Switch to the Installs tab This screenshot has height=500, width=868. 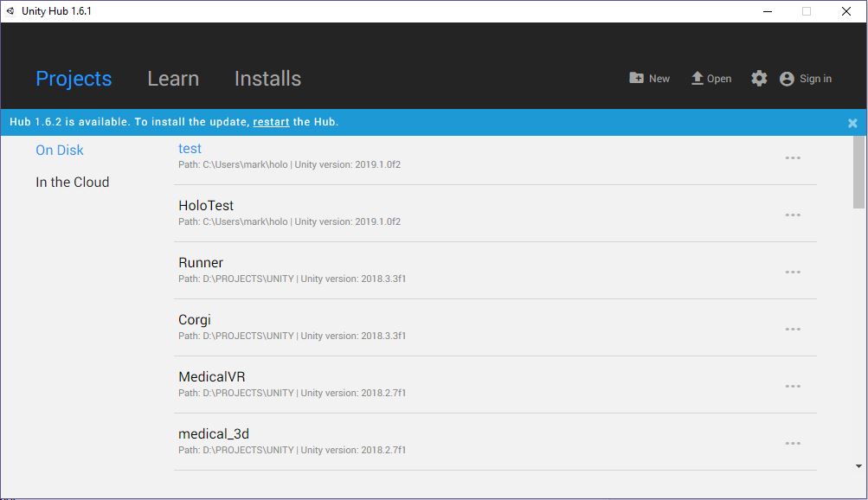[x=268, y=79]
